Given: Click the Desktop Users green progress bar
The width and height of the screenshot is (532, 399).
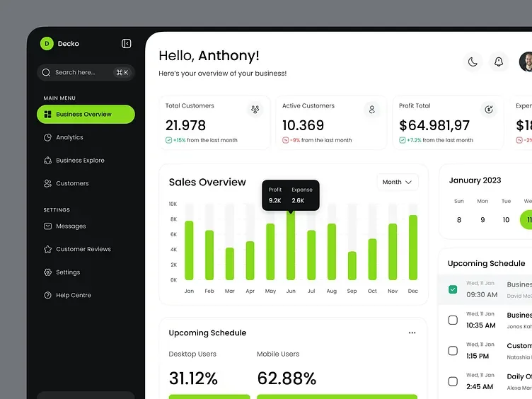Looking at the screenshot, I should pyautogui.click(x=209, y=397).
